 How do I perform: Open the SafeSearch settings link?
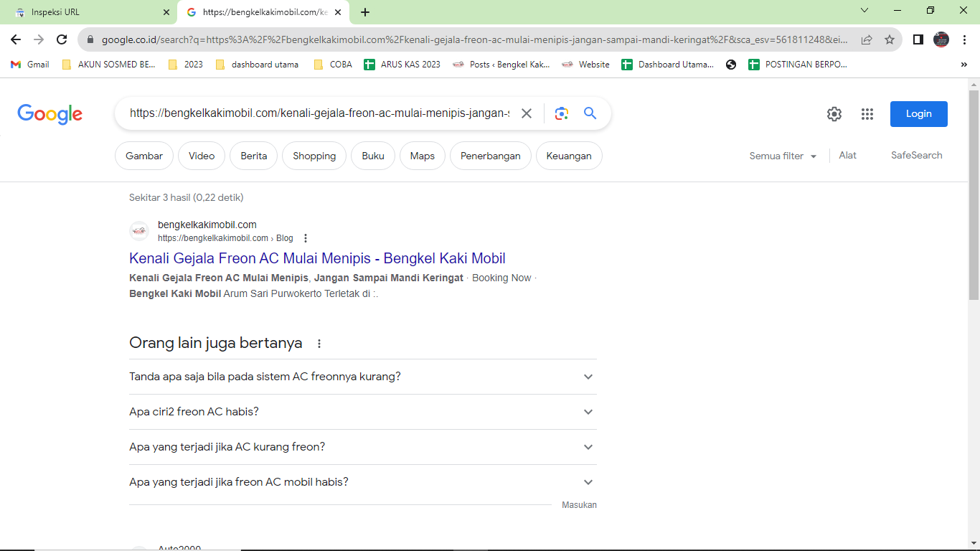917,155
